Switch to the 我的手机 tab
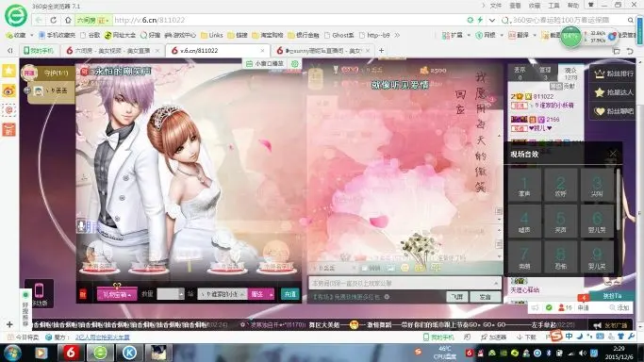Screen dimensions: 644x362 tap(39, 51)
